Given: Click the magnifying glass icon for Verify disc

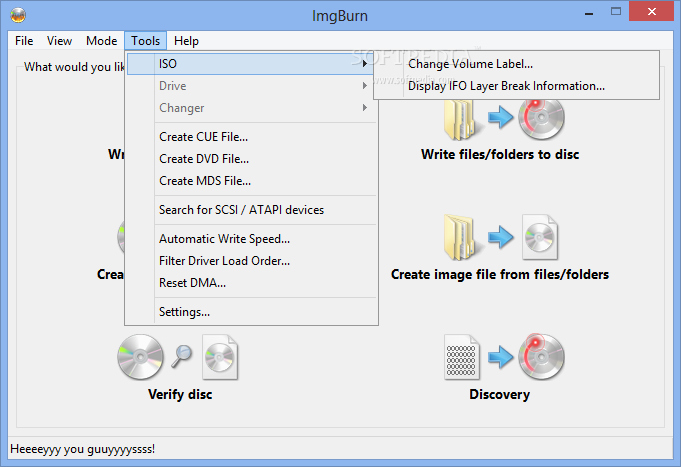Looking at the screenshot, I should point(182,356).
